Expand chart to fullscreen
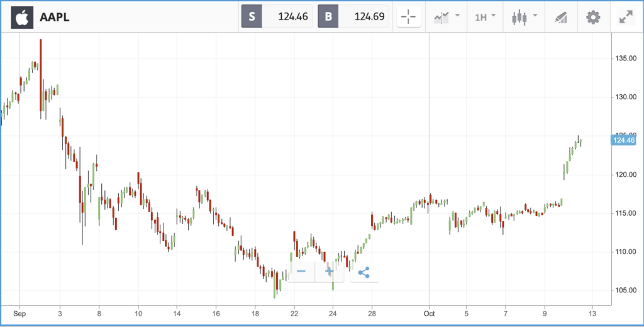Viewport: 644px width, 327px height. click(x=626, y=17)
